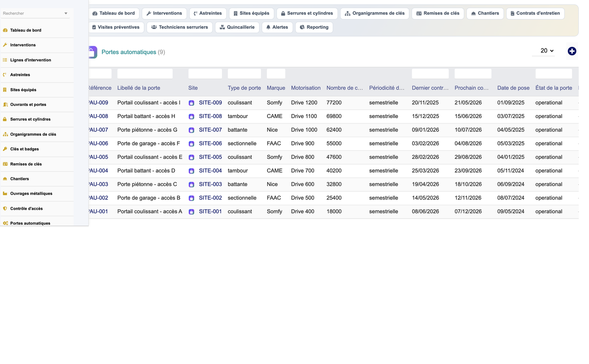
Task: Click the Contrôle d'accès shield icon
Action: tap(5, 208)
